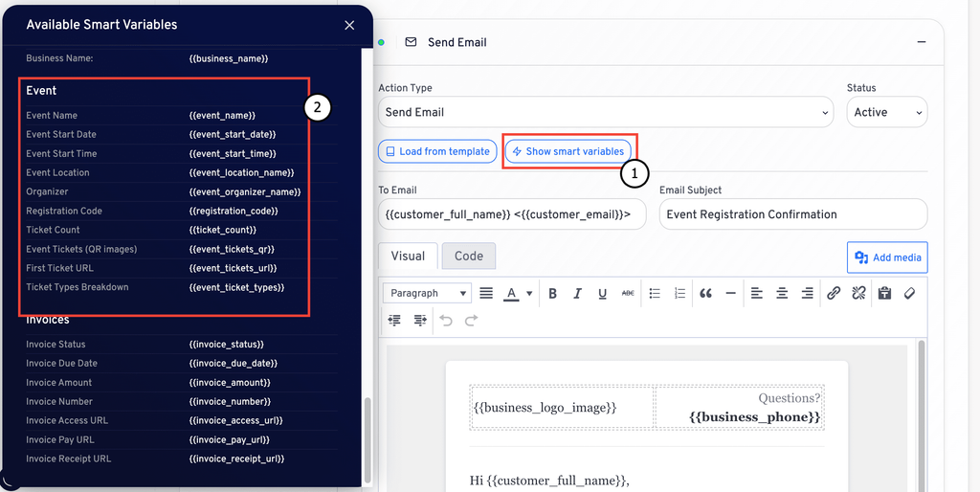The height and width of the screenshot is (492, 980).
Task: Click the {{registration_code}} variable
Action: [x=234, y=212]
